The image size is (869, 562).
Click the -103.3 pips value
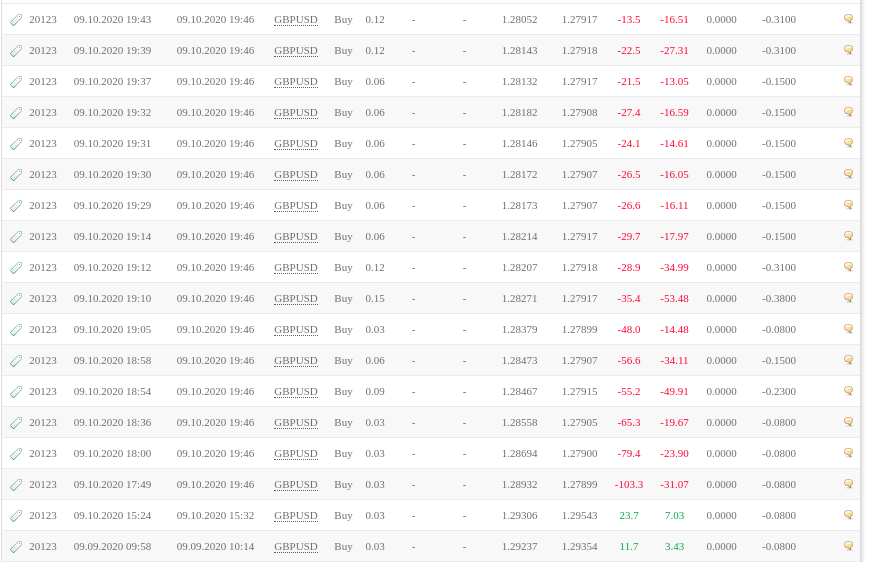(629, 484)
